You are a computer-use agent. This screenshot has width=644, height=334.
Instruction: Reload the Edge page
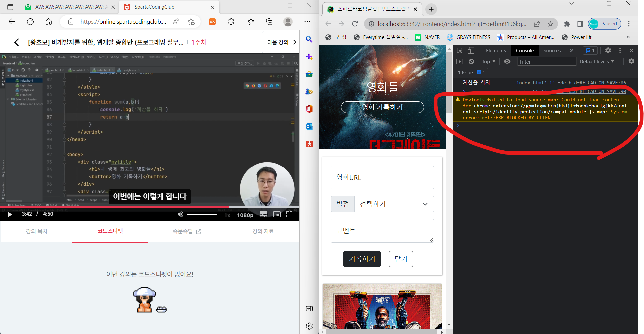pos(30,22)
